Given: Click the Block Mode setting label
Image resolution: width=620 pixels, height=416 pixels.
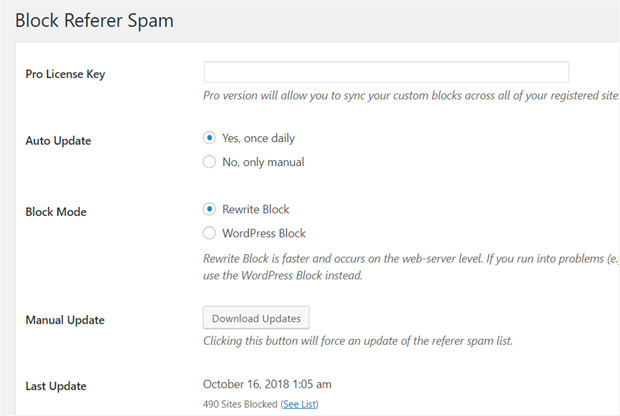Looking at the screenshot, I should (56, 212).
